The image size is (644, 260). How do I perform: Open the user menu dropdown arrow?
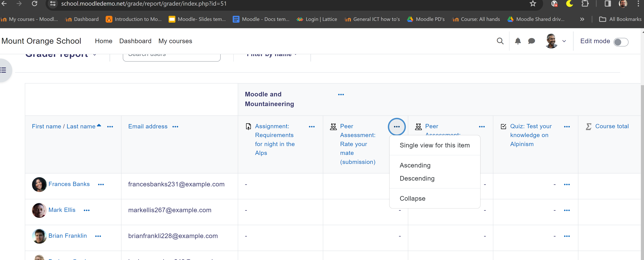564,41
